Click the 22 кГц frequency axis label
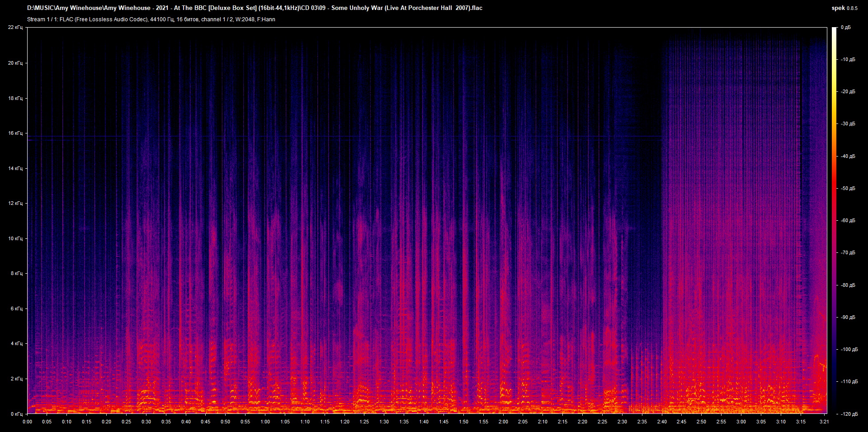The height and width of the screenshot is (432, 868). 15,28
